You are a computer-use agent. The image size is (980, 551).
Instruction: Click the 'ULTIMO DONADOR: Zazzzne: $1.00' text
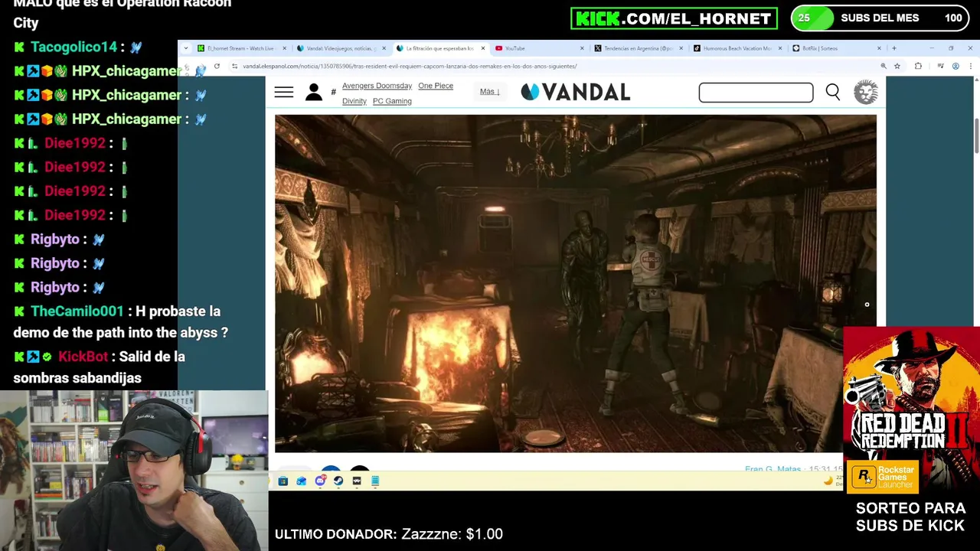tap(389, 534)
